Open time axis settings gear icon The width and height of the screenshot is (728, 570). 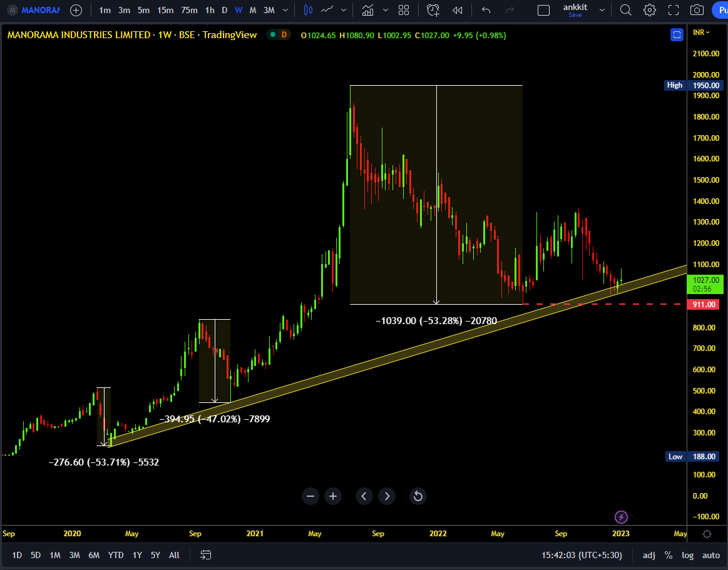tap(707, 534)
